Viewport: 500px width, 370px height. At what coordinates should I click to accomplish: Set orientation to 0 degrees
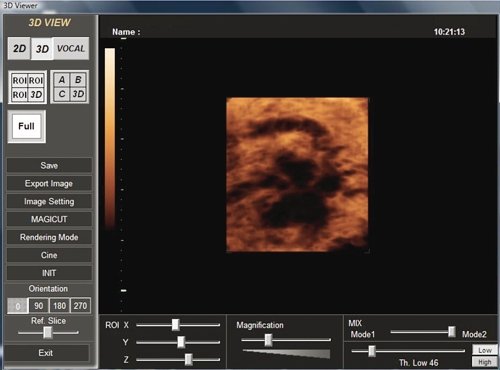(x=18, y=306)
